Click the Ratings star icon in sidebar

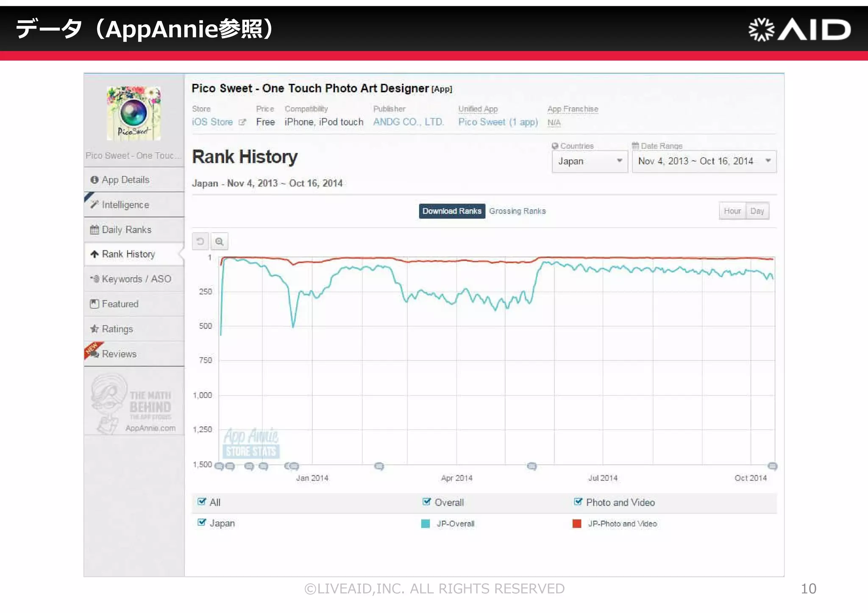(95, 329)
